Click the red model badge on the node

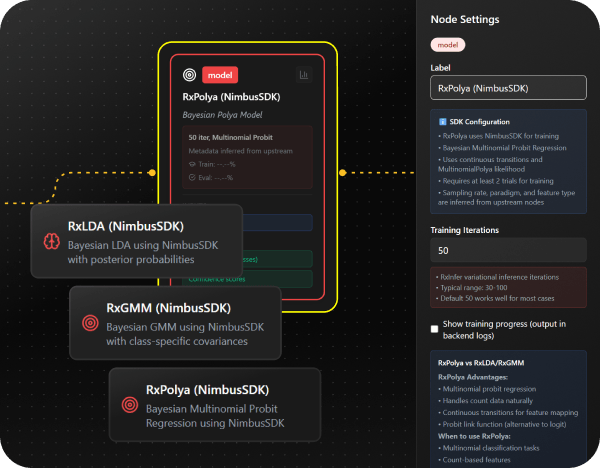[x=219, y=74]
